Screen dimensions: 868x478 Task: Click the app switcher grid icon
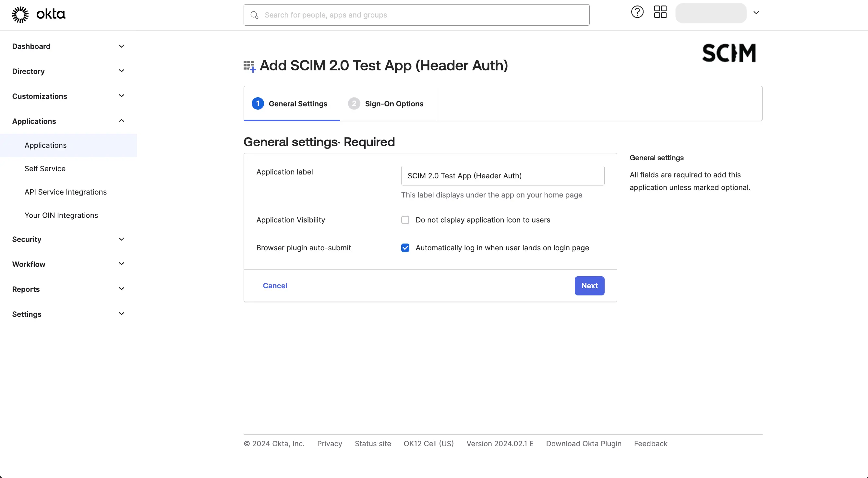(x=660, y=12)
